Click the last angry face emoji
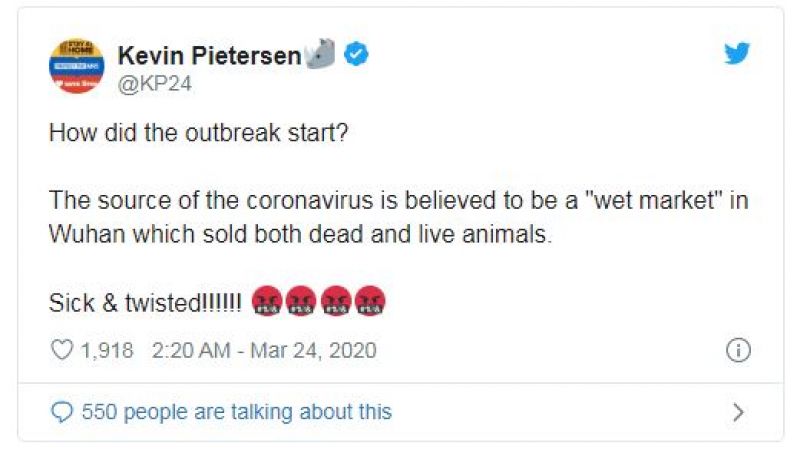 pos(369,302)
